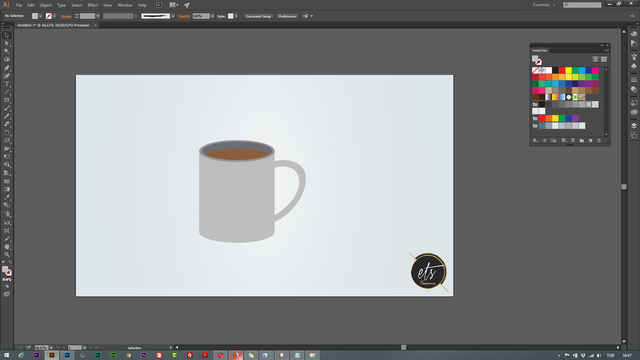The height and width of the screenshot is (360, 640).
Task: Select the Selection tool arrow
Action: (x=7, y=36)
